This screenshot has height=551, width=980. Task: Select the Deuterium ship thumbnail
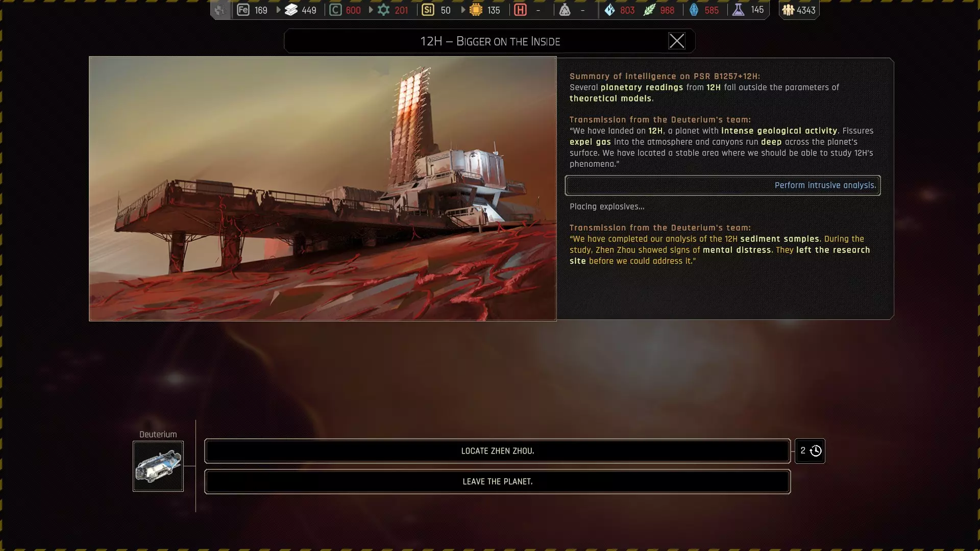(158, 466)
